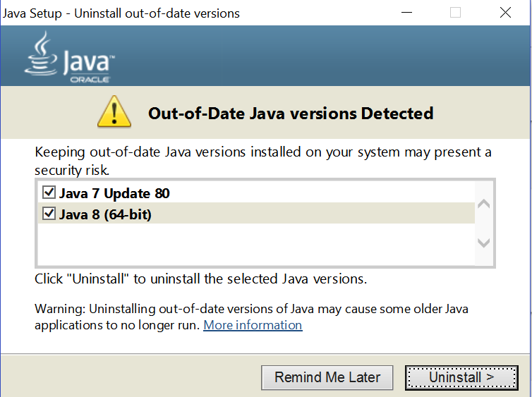Uncheck the Java 7 Update 80 checkbox

49,193
